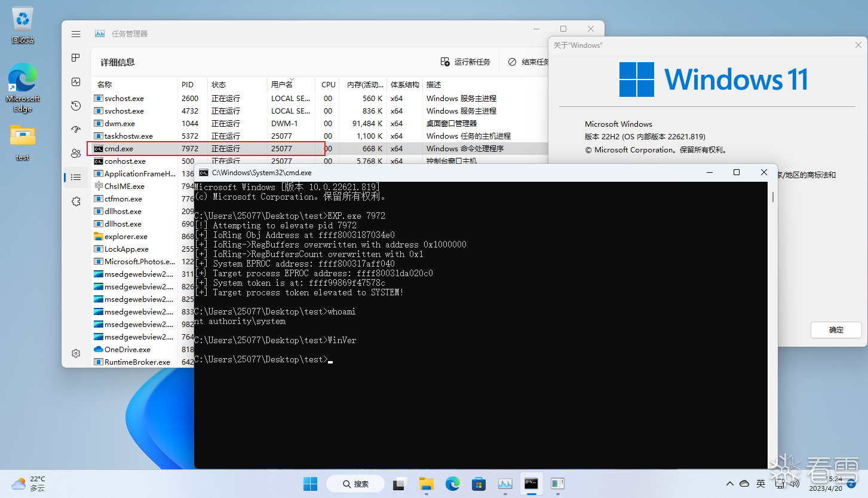Open Task View from the taskbar
Screen dimensions: 868x498
(x=400, y=483)
